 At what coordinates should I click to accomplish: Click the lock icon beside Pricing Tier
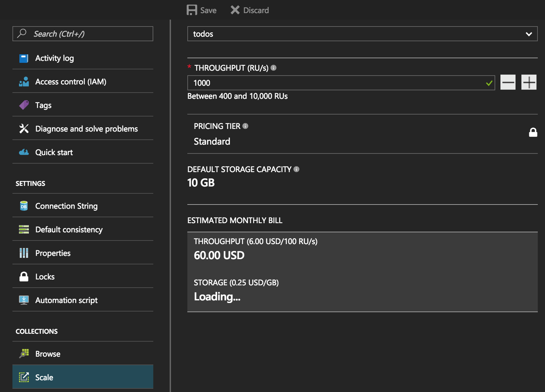[533, 133]
